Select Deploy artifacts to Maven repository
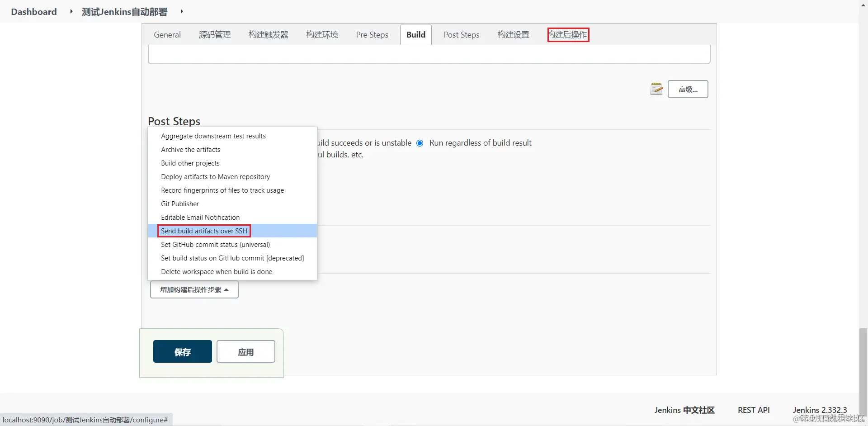Image resolution: width=868 pixels, height=426 pixels. tap(215, 176)
